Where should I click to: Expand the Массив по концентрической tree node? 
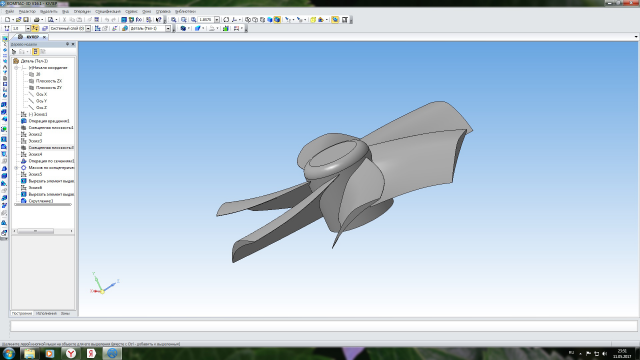pos(16,168)
